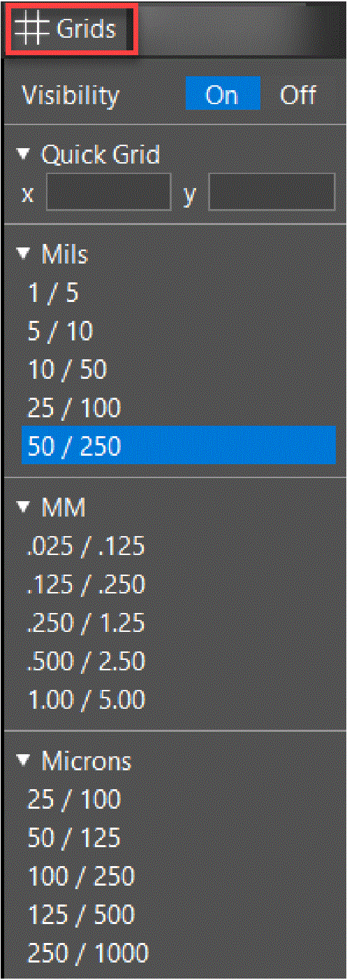The width and height of the screenshot is (347, 980).
Task: Pick the 10 / 50 mils grid
Action: [179, 369]
